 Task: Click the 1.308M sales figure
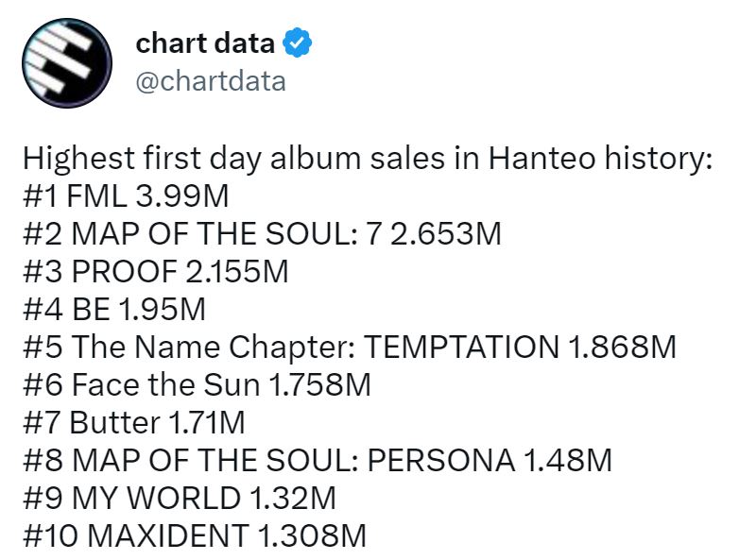click(312, 535)
